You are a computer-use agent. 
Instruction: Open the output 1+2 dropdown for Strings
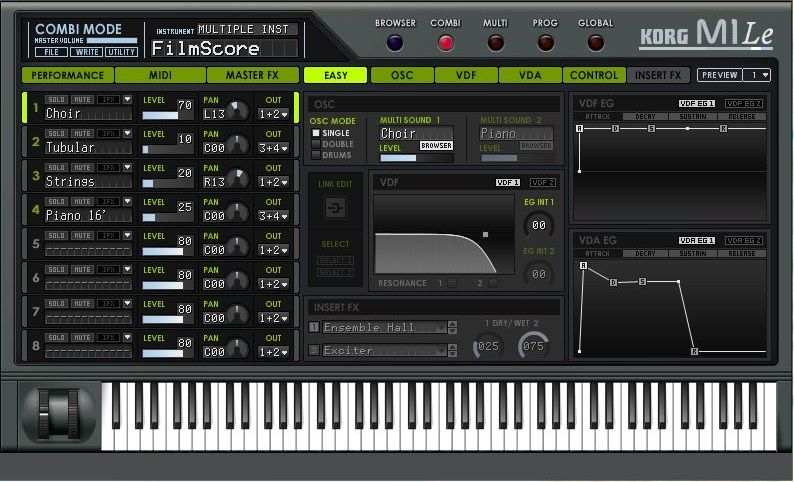point(273,182)
